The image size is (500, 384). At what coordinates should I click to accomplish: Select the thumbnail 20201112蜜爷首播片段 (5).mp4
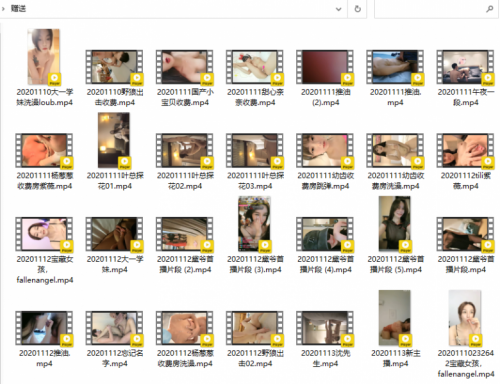point(395,224)
